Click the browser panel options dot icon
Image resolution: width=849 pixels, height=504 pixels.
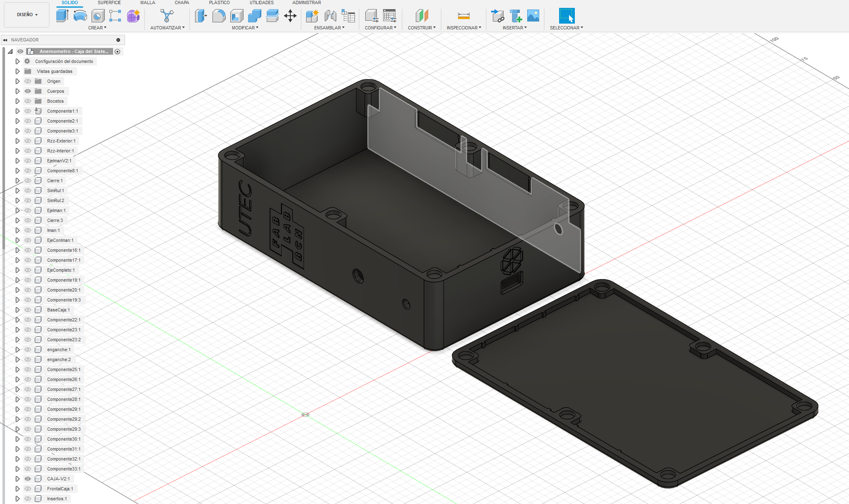118,40
